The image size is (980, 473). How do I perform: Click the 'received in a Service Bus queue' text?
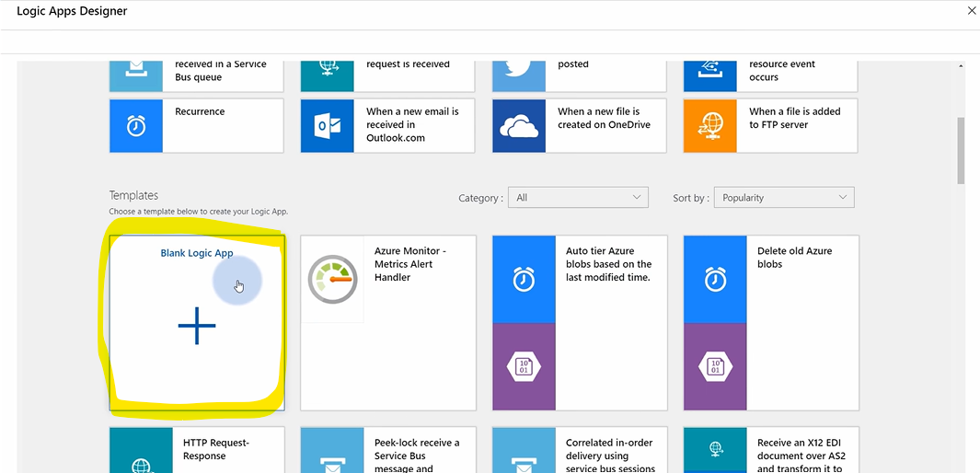pos(221,71)
